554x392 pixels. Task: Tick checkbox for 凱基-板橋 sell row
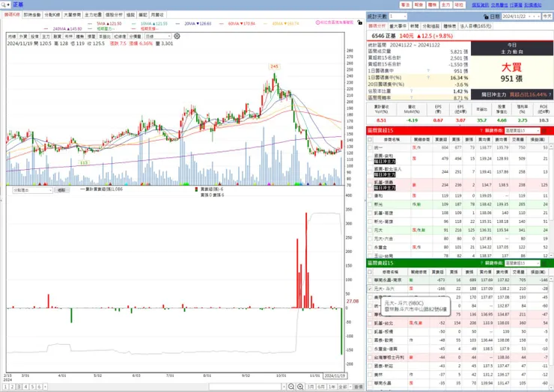point(370,331)
